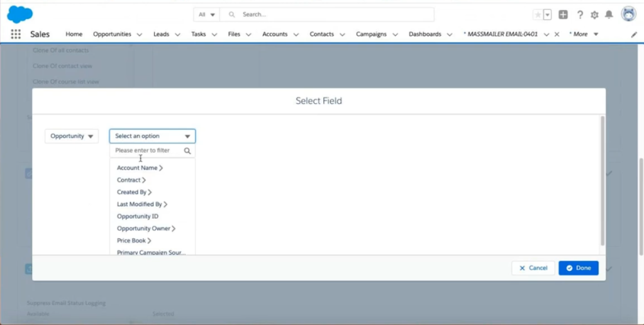Open the Select an option combobox
This screenshot has width=644, height=325.
[x=152, y=136]
